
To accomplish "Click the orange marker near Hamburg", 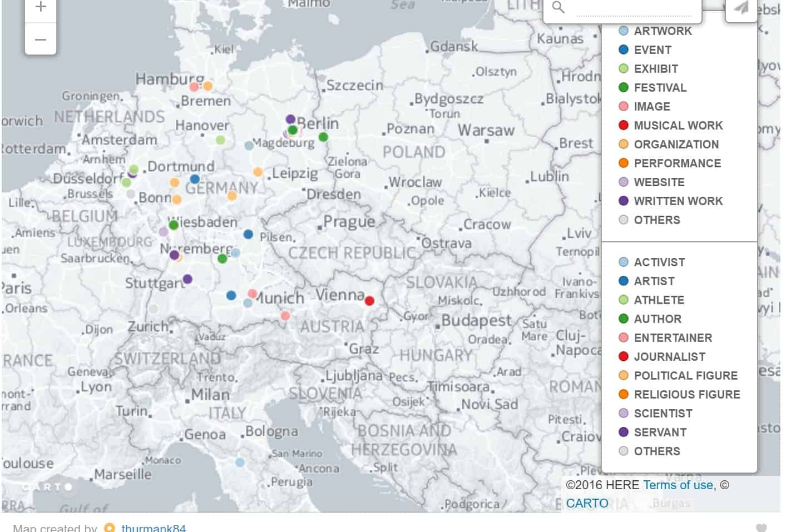I will 207,86.
